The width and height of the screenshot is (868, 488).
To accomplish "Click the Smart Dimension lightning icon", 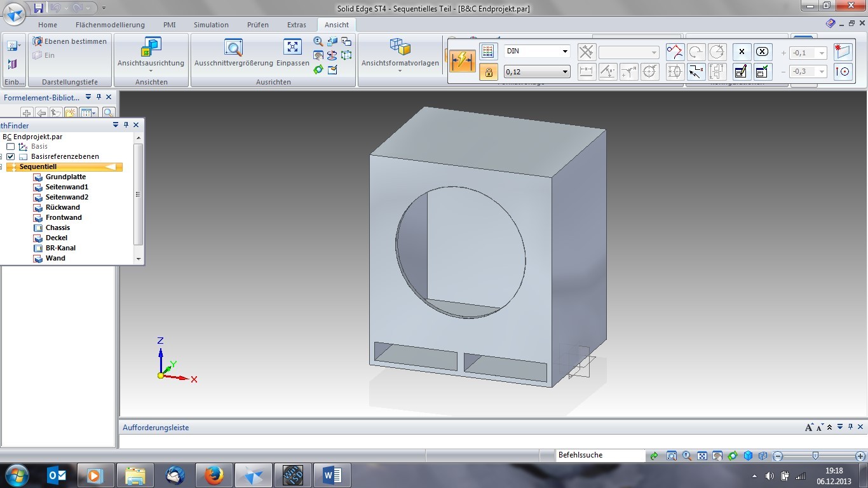I will (462, 61).
